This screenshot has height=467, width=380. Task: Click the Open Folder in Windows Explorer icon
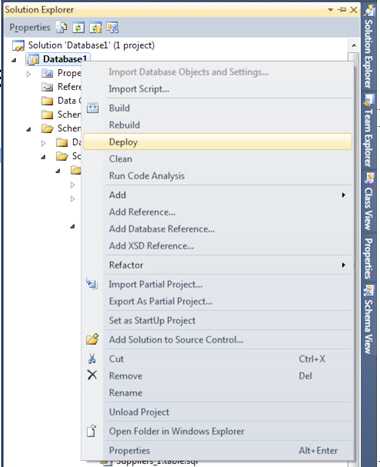92,431
